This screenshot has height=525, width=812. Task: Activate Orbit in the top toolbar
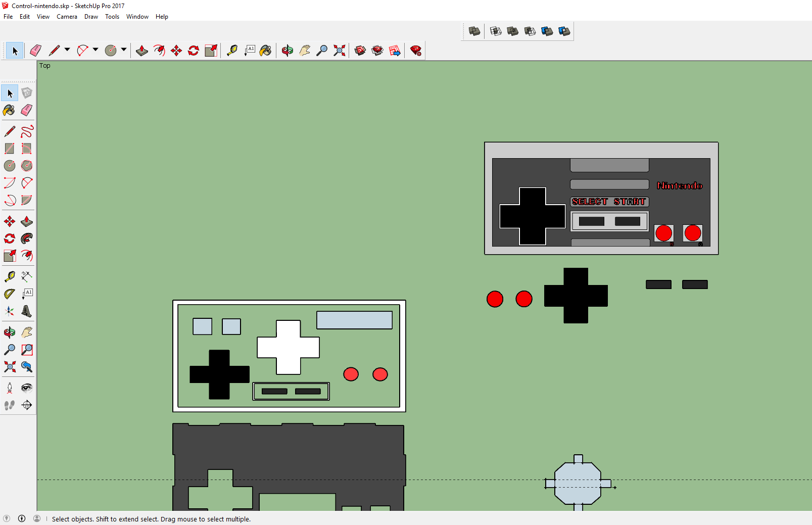288,51
